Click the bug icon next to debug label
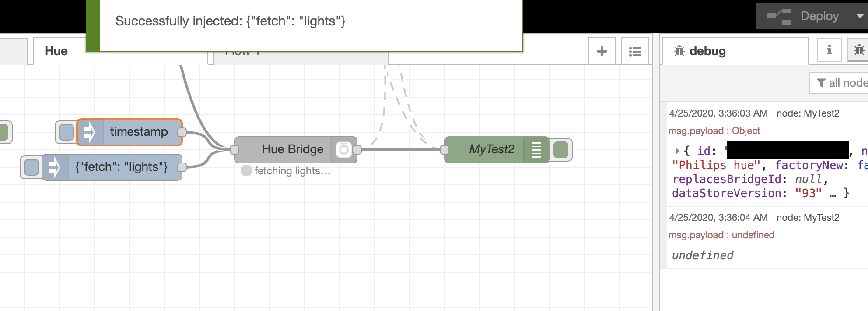Image resolution: width=868 pixels, height=311 pixels. (x=679, y=50)
